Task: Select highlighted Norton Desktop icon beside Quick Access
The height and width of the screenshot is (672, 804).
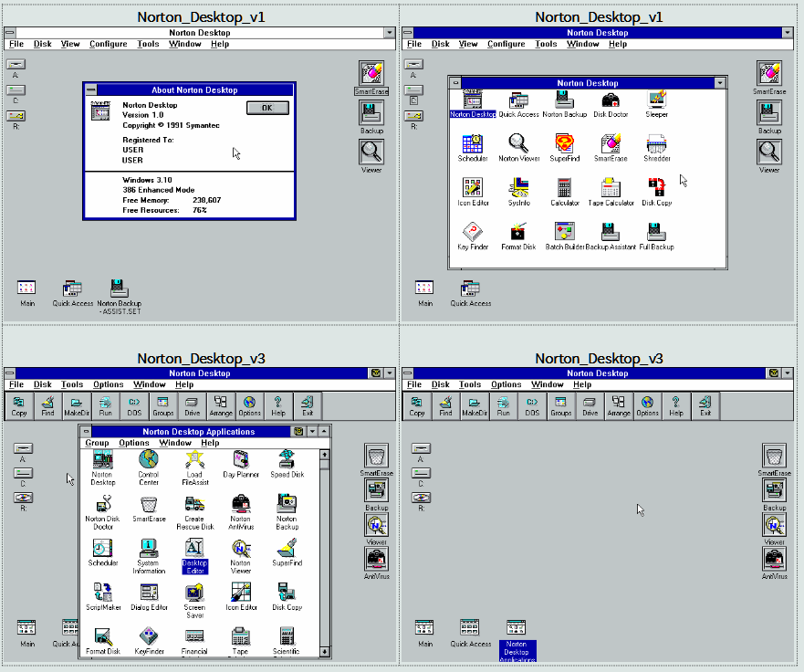Action: [x=473, y=104]
